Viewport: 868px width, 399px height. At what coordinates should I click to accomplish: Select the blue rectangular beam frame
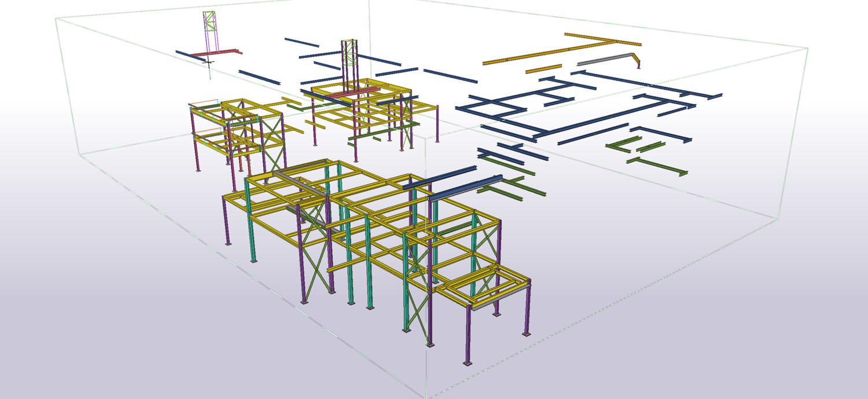pyautogui.click(x=493, y=107)
